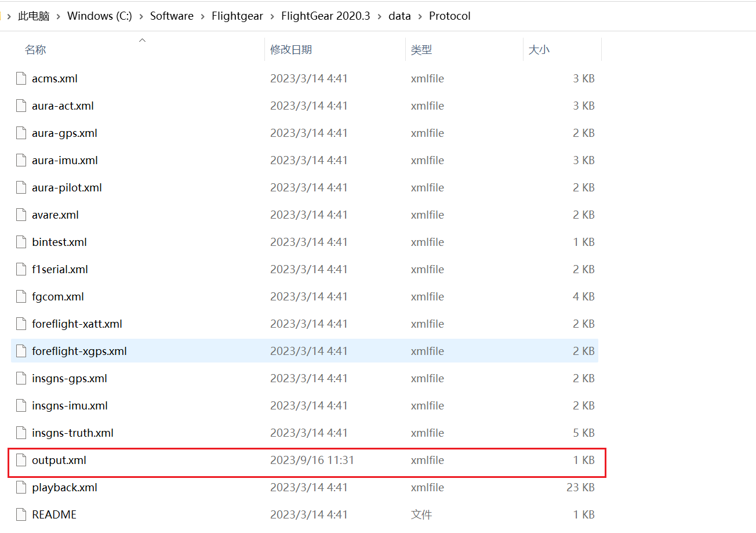Collapse the sort arrow above the 名称 column
Viewport: 756px width, 533px height.
click(142, 40)
